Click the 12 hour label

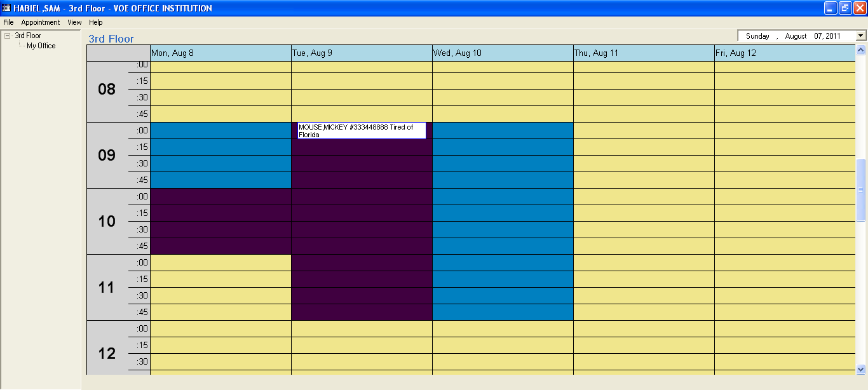point(107,354)
